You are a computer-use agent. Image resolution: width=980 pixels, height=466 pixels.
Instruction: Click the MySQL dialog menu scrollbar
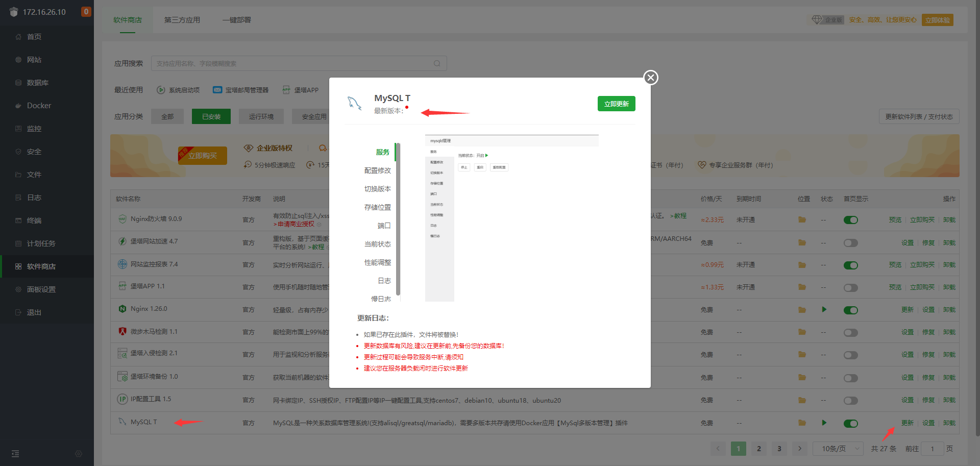tap(398, 219)
